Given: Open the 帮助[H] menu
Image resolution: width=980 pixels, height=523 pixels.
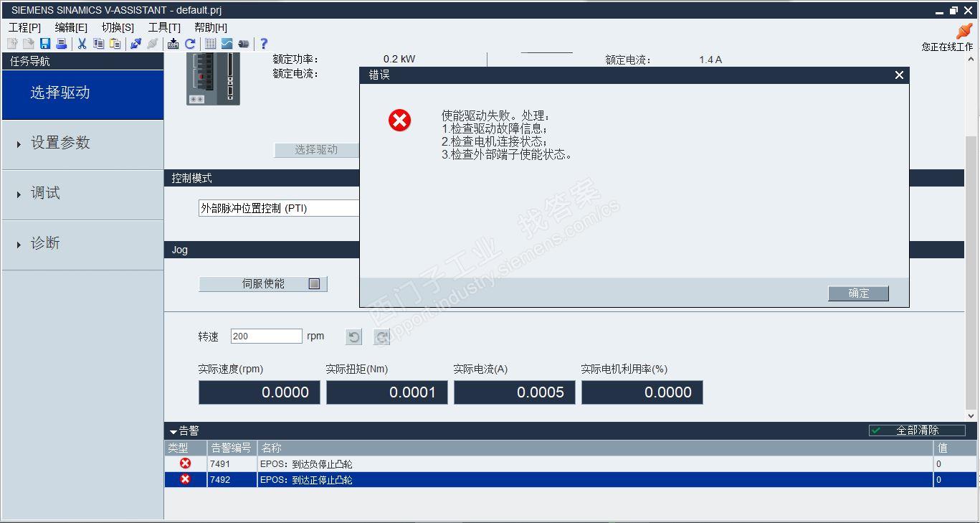Looking at the screenshot, I should point(211,27).
